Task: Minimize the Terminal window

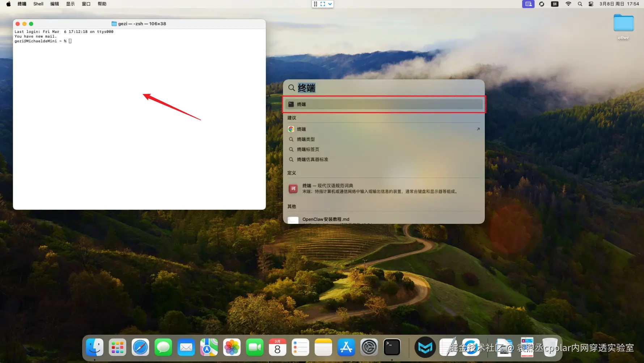Action: [x=25, y=24]
